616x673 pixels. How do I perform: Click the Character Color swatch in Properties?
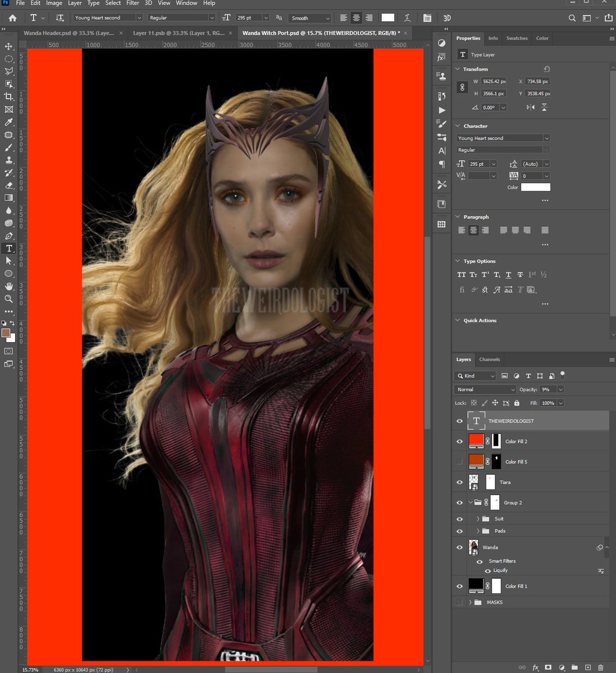point(535,187)
